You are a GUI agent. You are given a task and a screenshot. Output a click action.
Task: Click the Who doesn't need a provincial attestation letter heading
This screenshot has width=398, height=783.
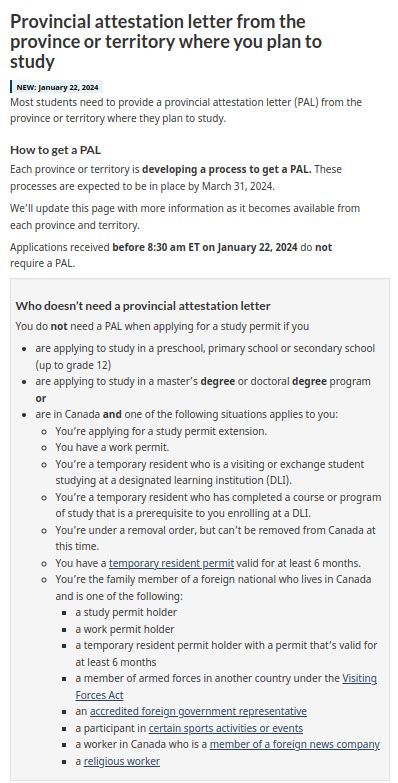click(143, 306)
